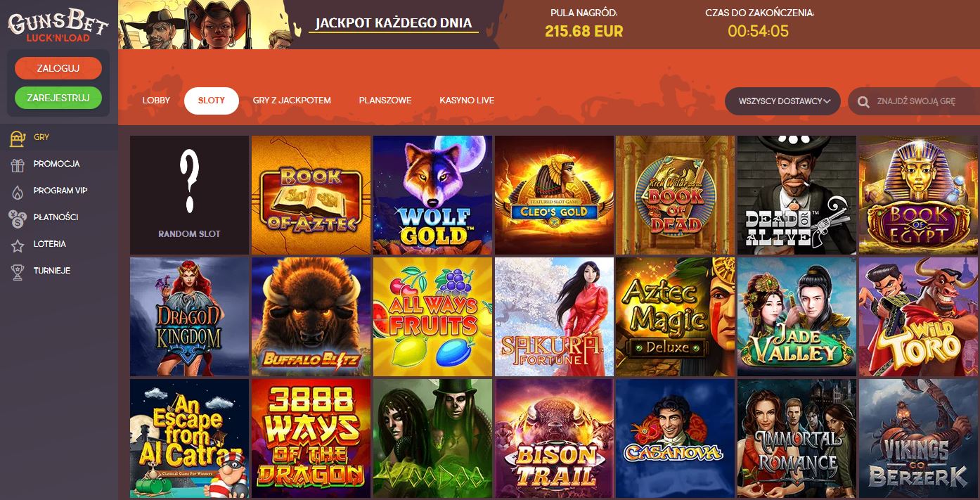Click the Loteria star icon
980x500 pixels.
18,245
